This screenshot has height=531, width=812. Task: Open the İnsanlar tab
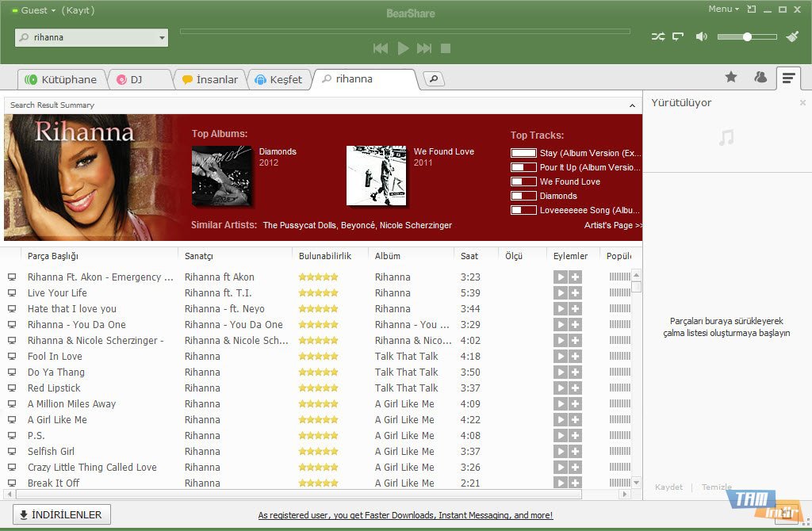tap(209, 80)
